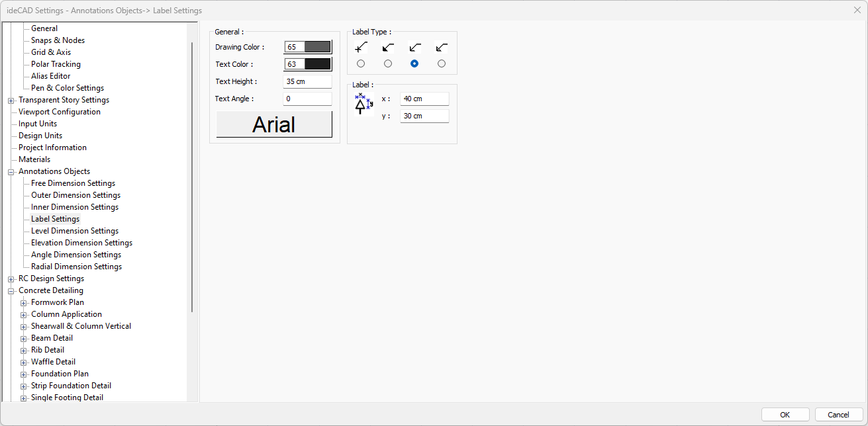
Task: Open Free Dimension Settings
Action: [73, 183]
